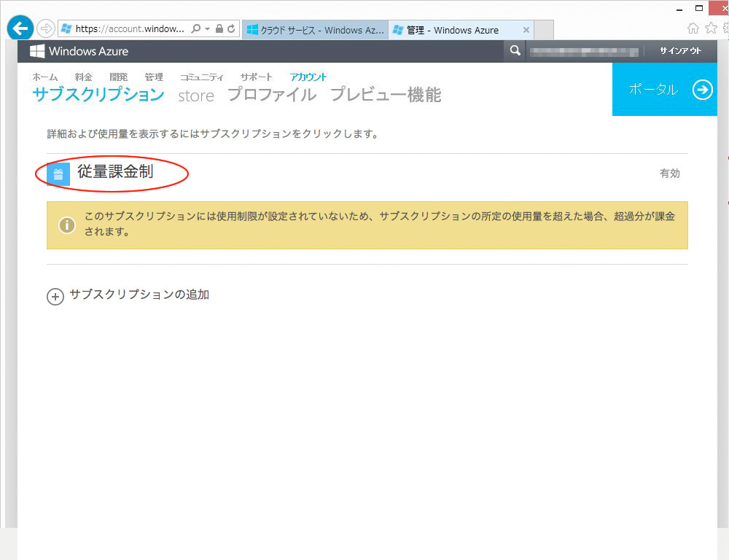Click the plus circle add icon
Viewport: 729px width, 560px height.
click(x=55, y=296)
